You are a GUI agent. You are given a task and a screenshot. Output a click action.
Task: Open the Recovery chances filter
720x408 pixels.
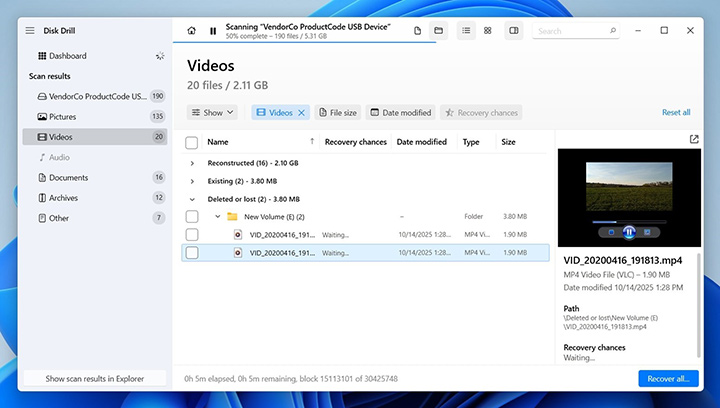[x=481, y=112]
